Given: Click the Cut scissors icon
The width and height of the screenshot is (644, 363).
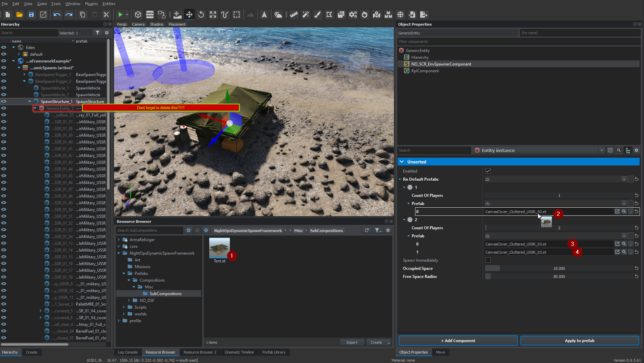Looking at the screenshot, I should pyautogui.click(x=106, y=15).
